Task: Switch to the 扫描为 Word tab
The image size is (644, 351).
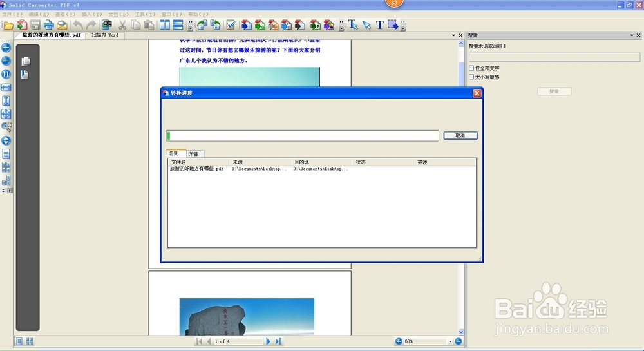Action: pos(105,35)
